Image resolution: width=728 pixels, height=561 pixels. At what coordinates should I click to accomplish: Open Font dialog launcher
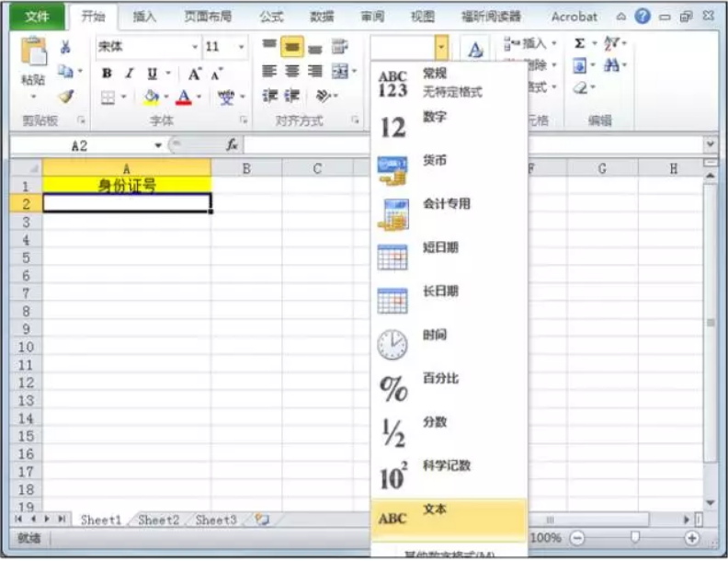click(x=244, y=120)
